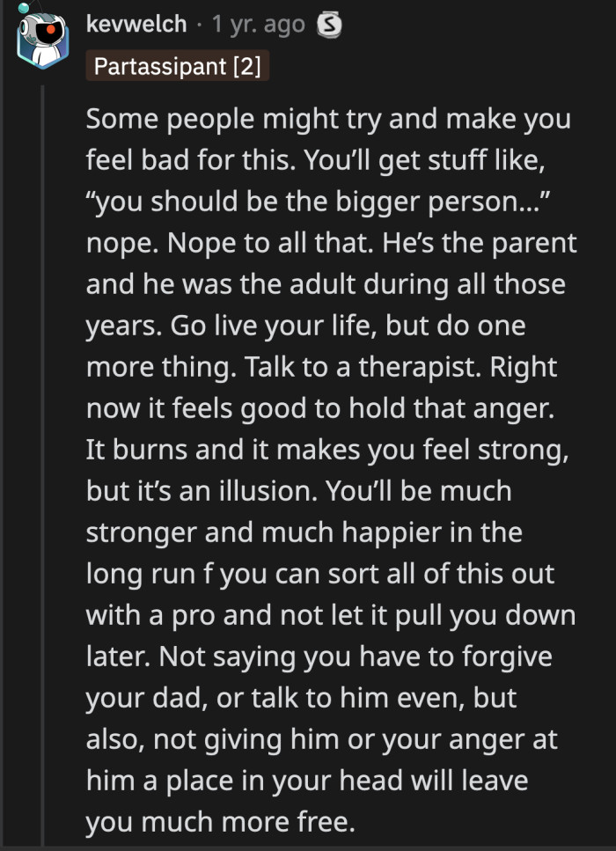Click the Partassipant [2] flair badge
The image size is (616, 851).
pyautogui.click(x=176, y=66)
